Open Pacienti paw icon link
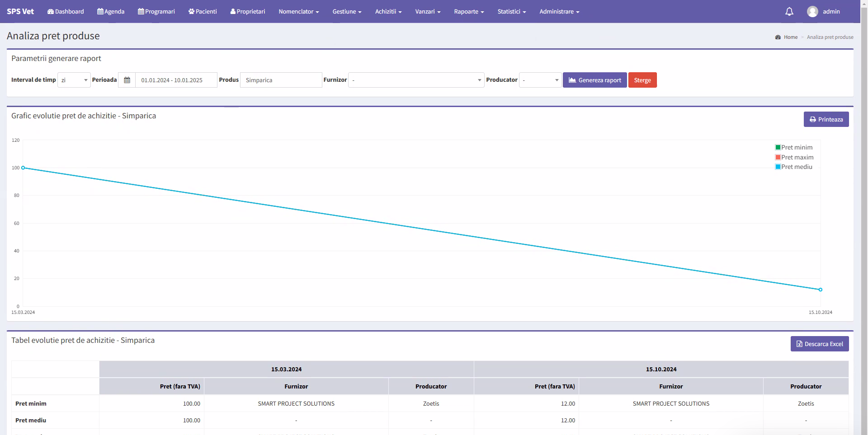 (x=203, y=12)
